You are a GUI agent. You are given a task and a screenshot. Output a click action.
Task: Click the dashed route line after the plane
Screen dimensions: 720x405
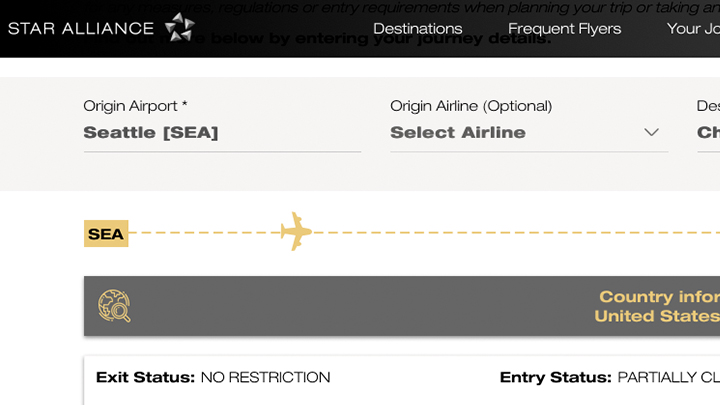pyautogui.click(x=516, y=233)
